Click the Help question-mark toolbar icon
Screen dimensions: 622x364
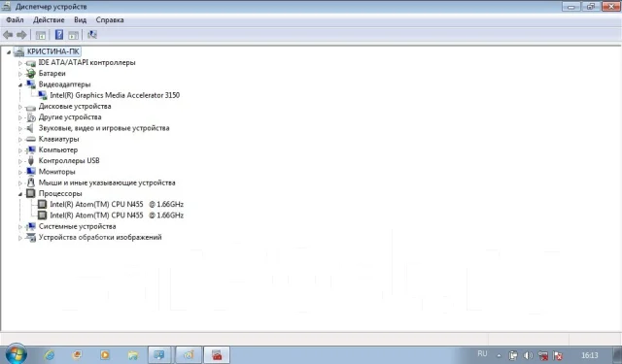(58, 35)
